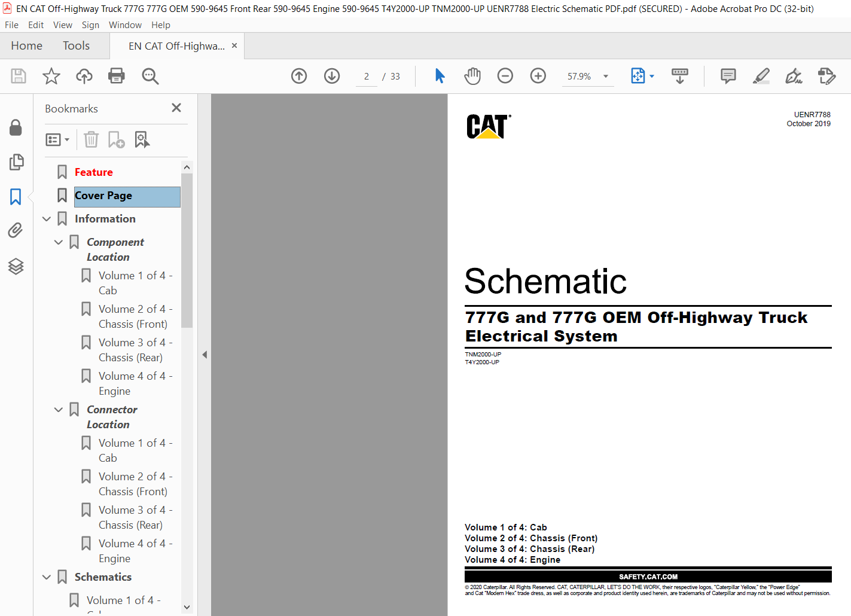
Task: Click the current page number field
Action: click(x=366, y=77)
